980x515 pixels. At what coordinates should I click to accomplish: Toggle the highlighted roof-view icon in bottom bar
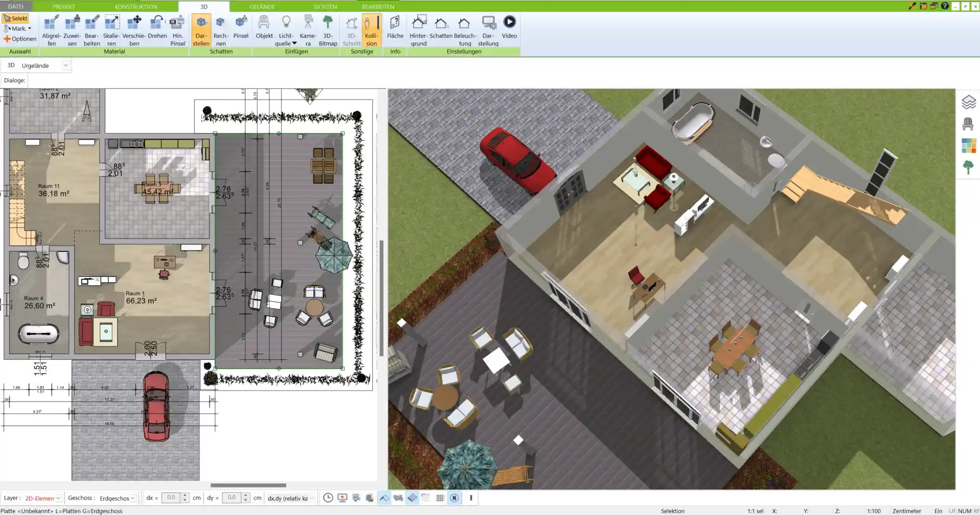[384, 498]
